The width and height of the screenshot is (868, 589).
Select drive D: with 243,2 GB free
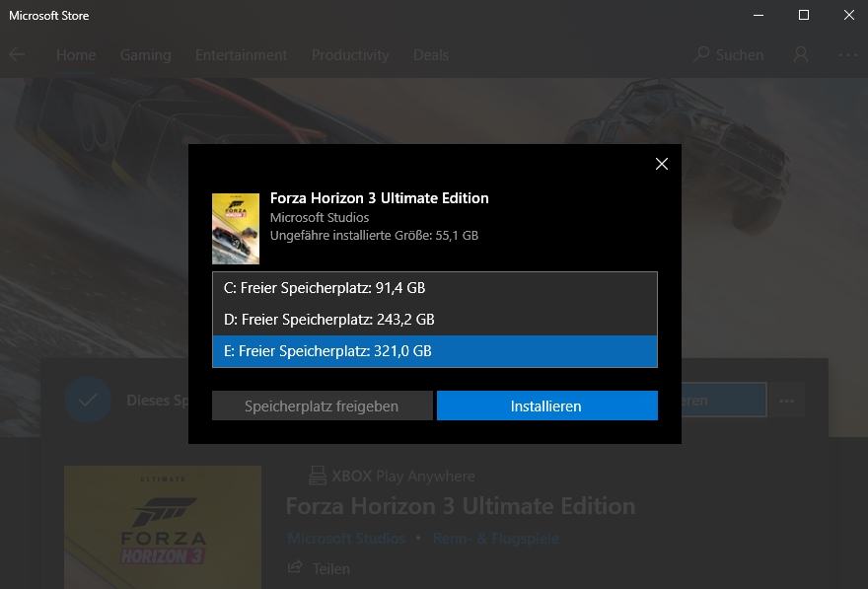[x=435, y=320]
